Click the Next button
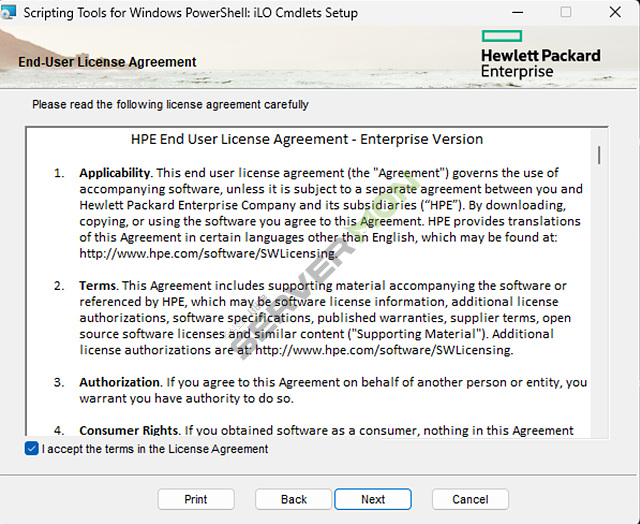 tap(373, 499)
